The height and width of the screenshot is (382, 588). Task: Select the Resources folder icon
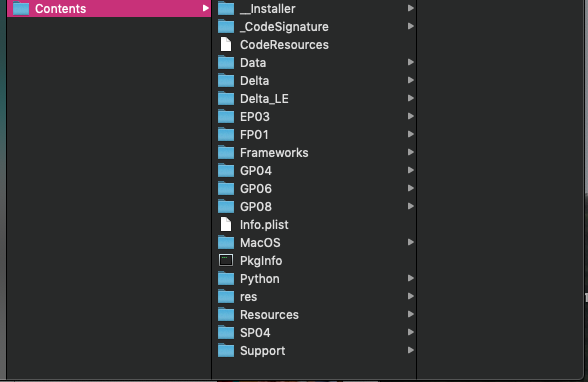click(226, 314)
